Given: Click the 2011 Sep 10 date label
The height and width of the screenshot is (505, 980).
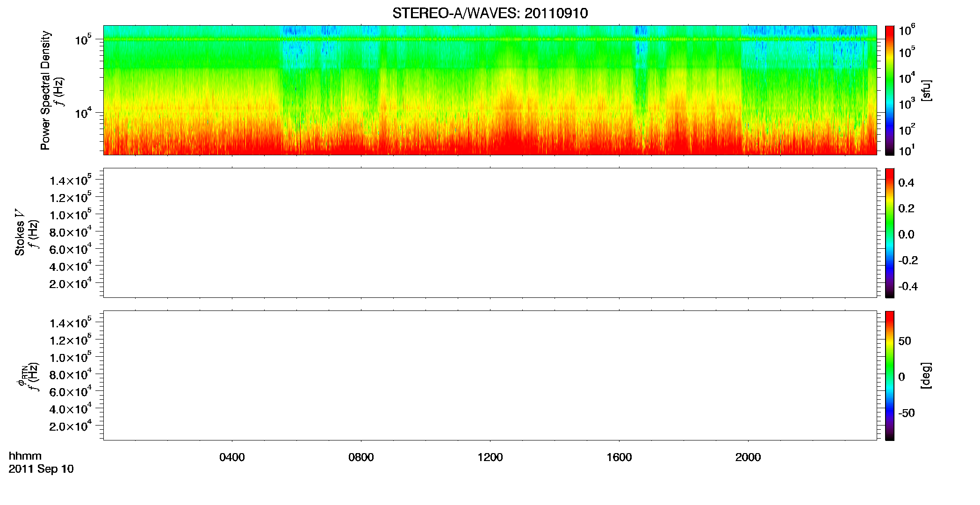Looking at the screenshot, I should [x=41, y=469].
